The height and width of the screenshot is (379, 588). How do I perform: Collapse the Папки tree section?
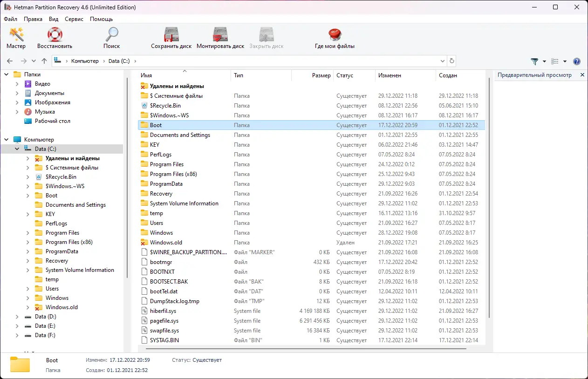pyautogui.click(x=7, y=74)
